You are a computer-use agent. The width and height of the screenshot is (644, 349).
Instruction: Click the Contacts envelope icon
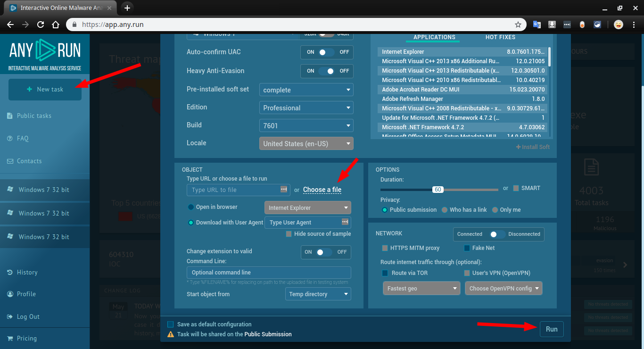10,161
